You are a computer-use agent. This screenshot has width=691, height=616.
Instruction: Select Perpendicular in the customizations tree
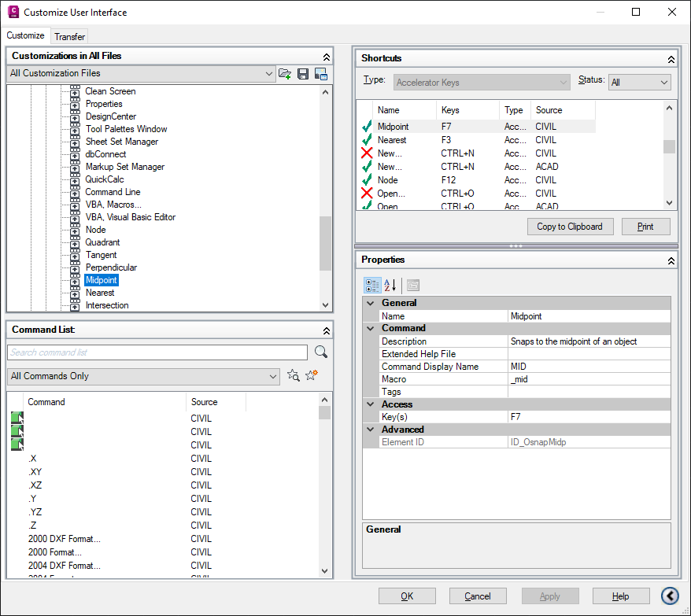click(x=111, y=267)
